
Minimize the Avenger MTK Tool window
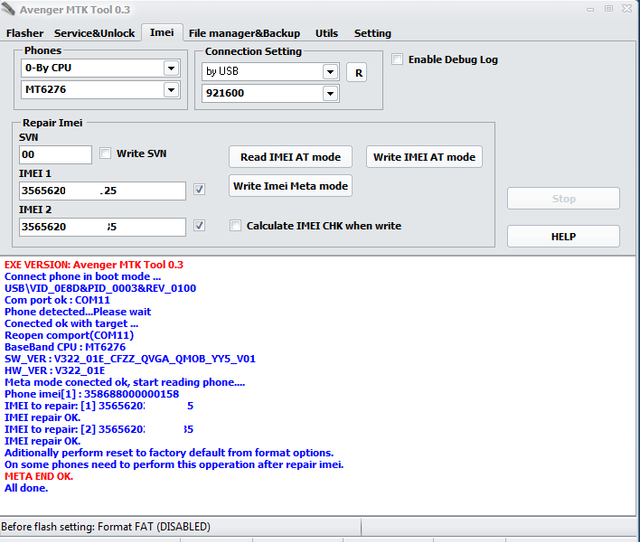click(x=590, y=9)
